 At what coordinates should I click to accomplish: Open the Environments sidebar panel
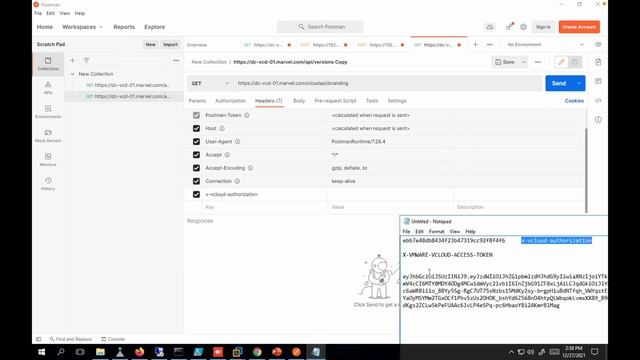pyautogui.click(x=48, y=111)
